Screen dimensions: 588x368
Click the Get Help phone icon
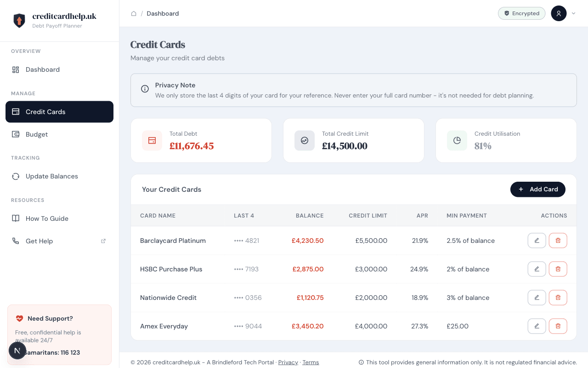tap(16, 241)
